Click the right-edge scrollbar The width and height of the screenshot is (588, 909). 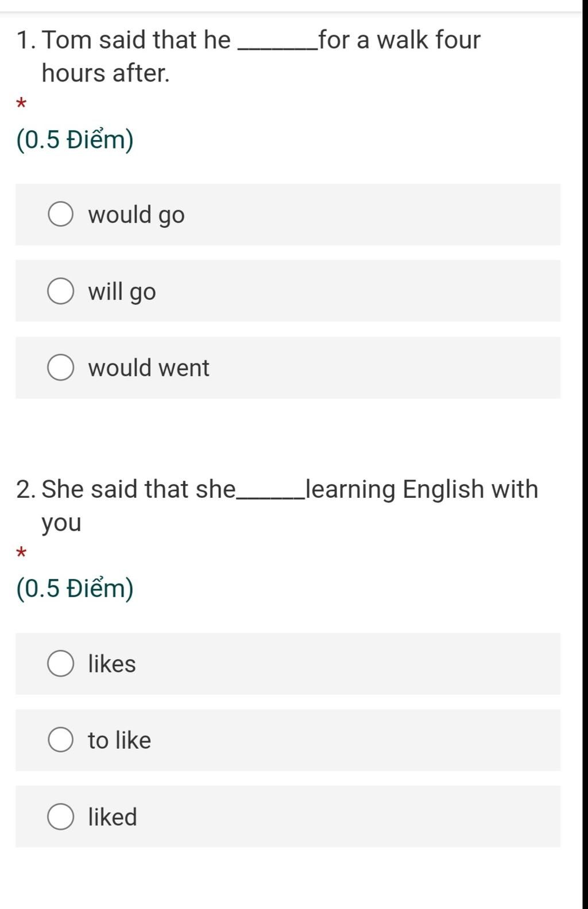tap(585, 454)
